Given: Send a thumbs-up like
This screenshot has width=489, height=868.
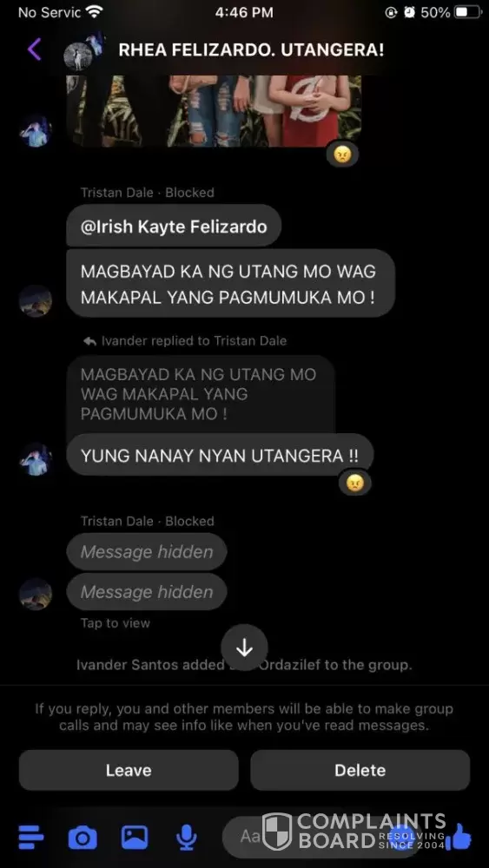Looking at the screenshot, I should tap(458, 837).
